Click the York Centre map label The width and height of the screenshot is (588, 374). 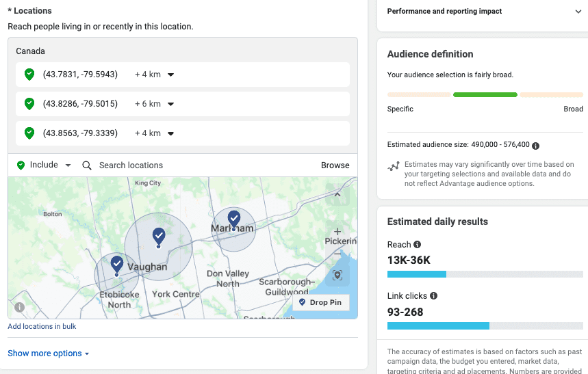[x=175, y=294]
